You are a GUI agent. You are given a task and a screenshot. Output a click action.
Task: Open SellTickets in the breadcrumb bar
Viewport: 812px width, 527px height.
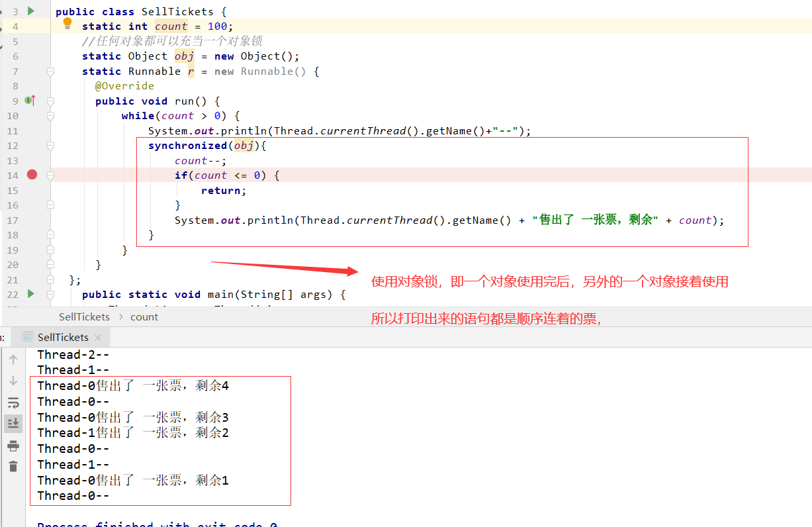84,316
